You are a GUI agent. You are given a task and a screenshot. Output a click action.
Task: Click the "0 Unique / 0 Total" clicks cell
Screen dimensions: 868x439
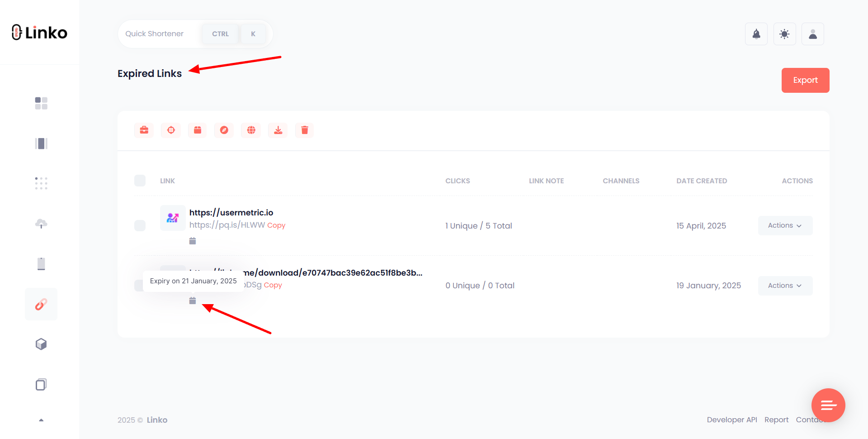tap(480, 286)
